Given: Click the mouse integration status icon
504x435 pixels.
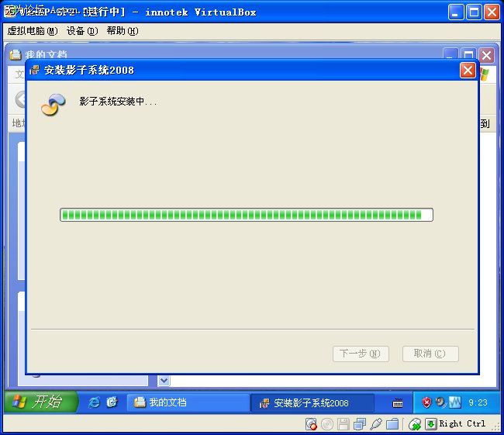Looking at the screenshot, I should point(415,424).
